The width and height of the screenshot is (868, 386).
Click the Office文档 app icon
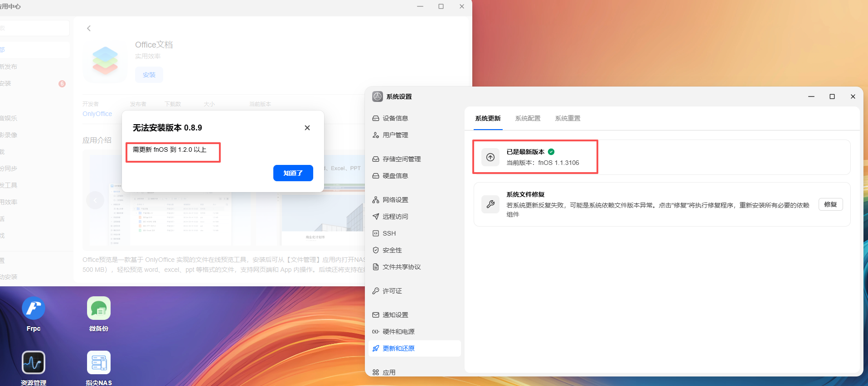pyautogui.click(x=105, y=61)
